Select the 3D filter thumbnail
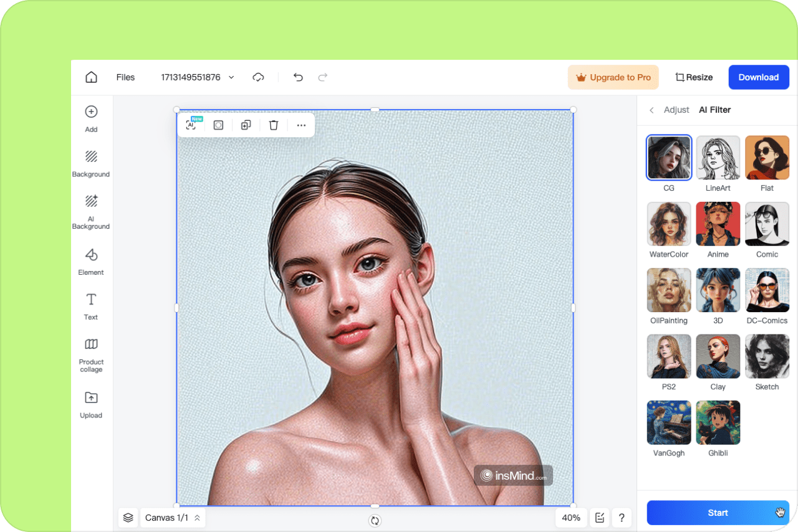 (718, 290)
